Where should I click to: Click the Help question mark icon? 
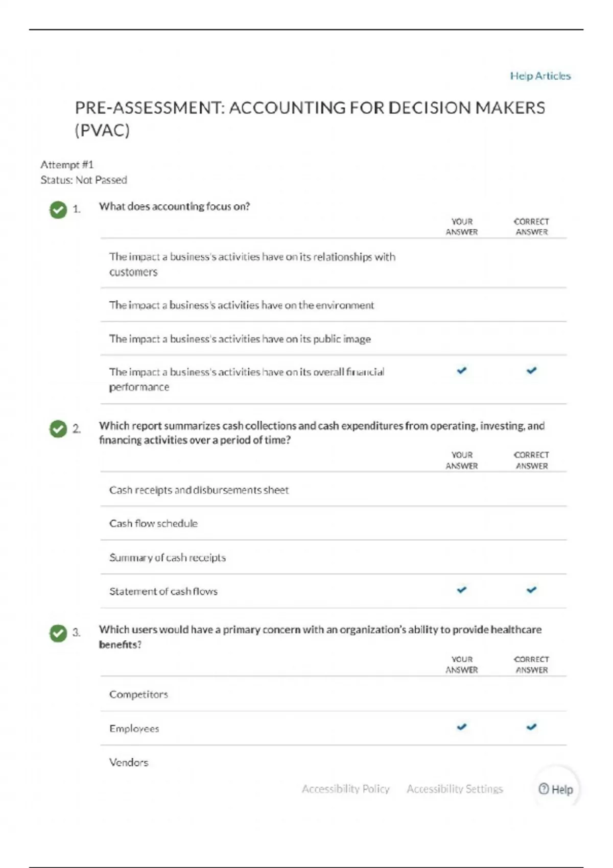(x=544, y=789)
